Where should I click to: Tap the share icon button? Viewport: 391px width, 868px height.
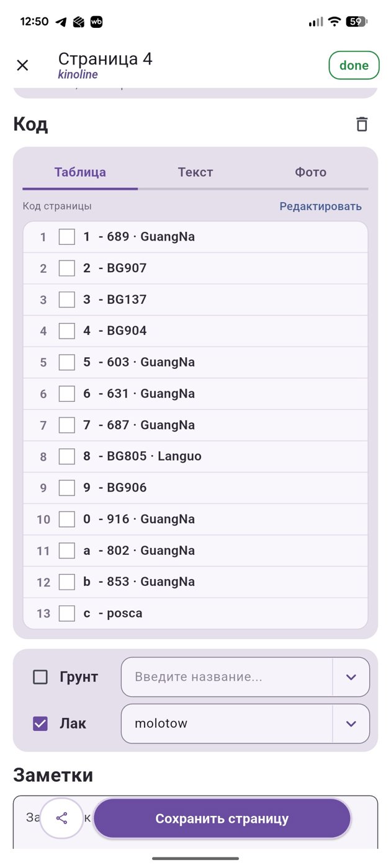click(x=62, y=818)
